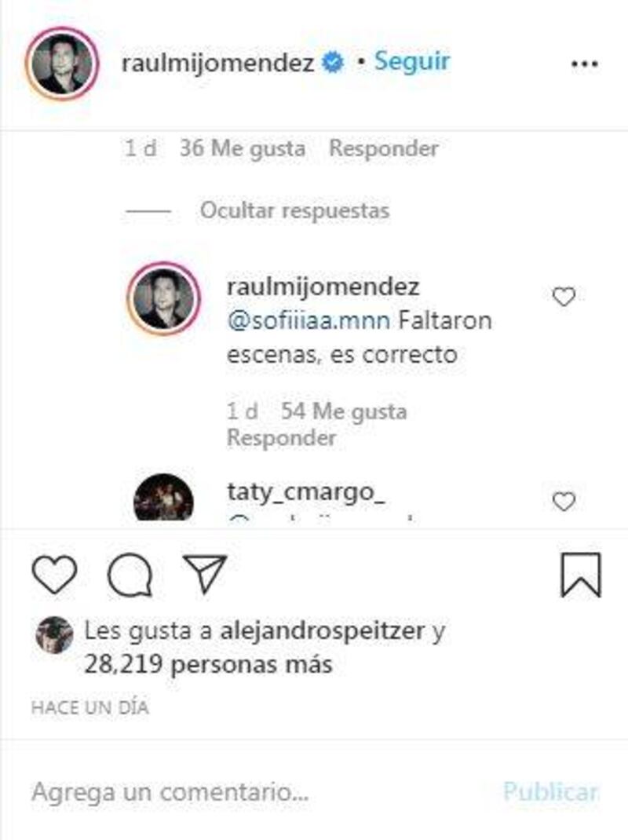Collapse replies via Ocultar respuestas

point(294,210)
